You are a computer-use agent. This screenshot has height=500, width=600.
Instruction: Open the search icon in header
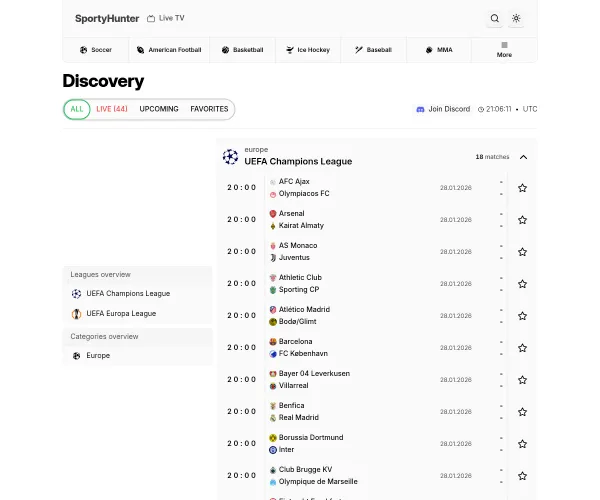[x=494, y=18]
